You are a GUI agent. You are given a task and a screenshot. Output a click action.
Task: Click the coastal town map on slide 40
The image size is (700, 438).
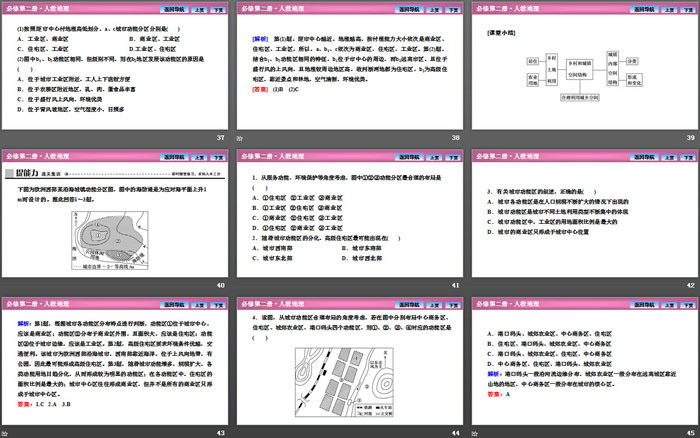(x=110, y=240)
